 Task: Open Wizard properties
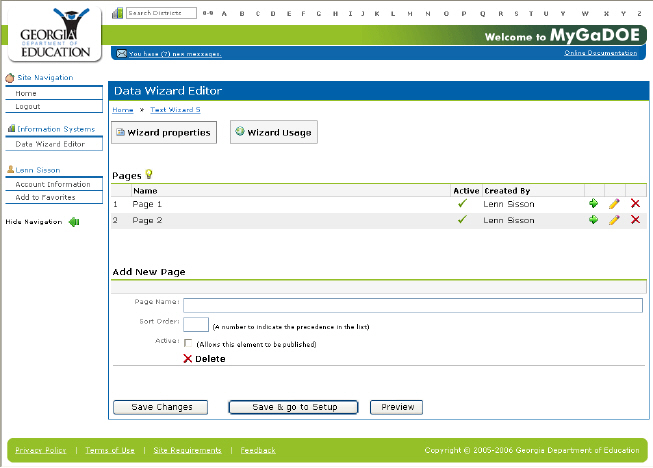tap(164, 132)
